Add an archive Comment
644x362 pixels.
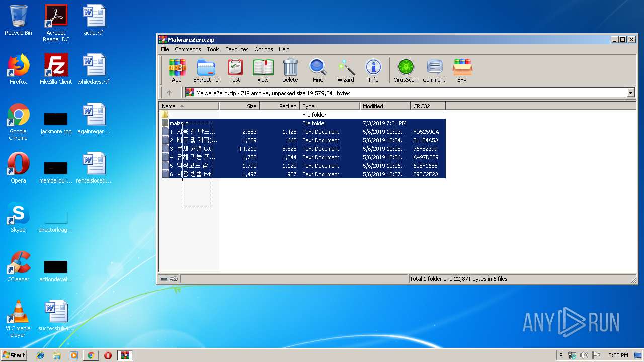pyautogui.click(x=434, y=70)
